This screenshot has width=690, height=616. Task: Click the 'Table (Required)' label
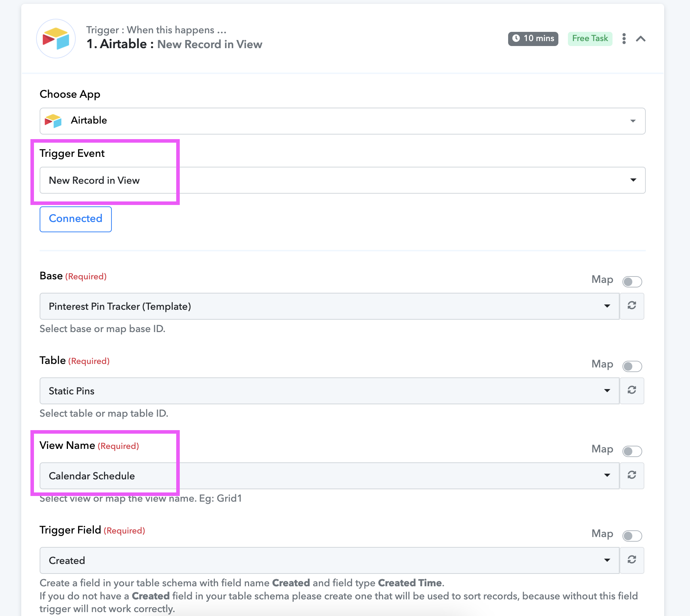pyautogui.click(x=75, y=360)
